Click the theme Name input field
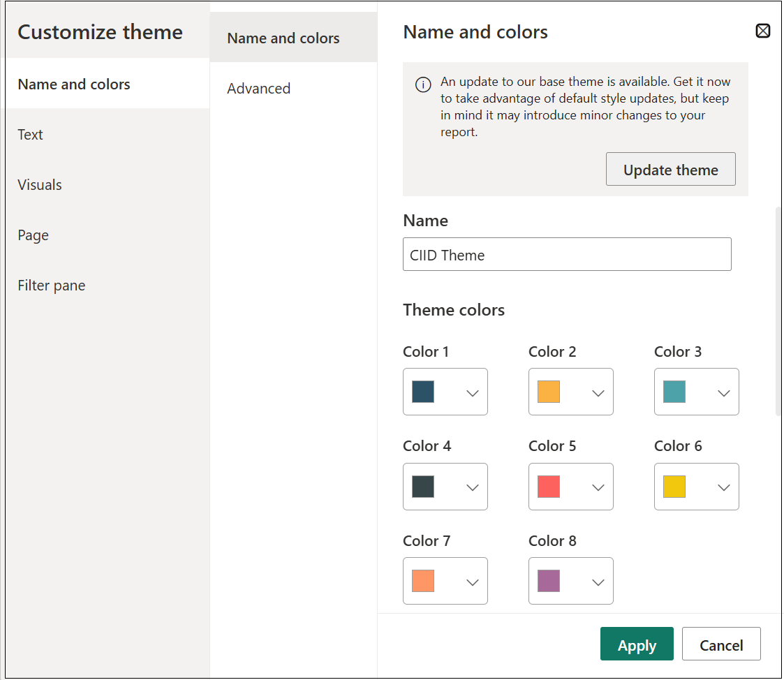The height and width of the screenshot is (680, 784). (566, 255)
